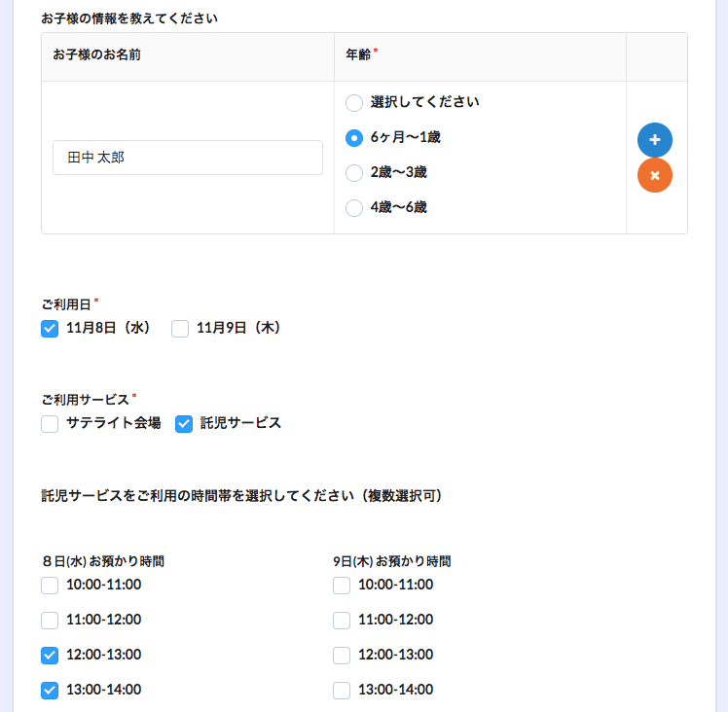Check 10:00-11:00 under 8日(水) column
The height and width of the screenshot is (712, 728).
click(50, 586)
